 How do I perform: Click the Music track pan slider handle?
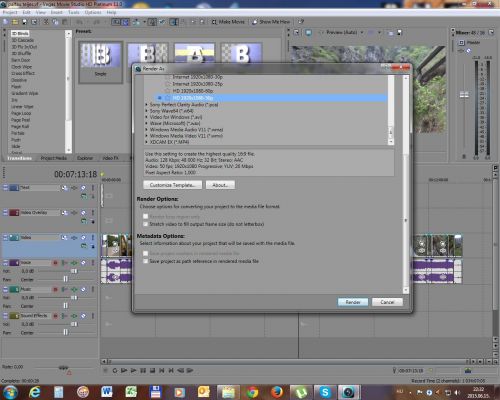tap(66, 306)
